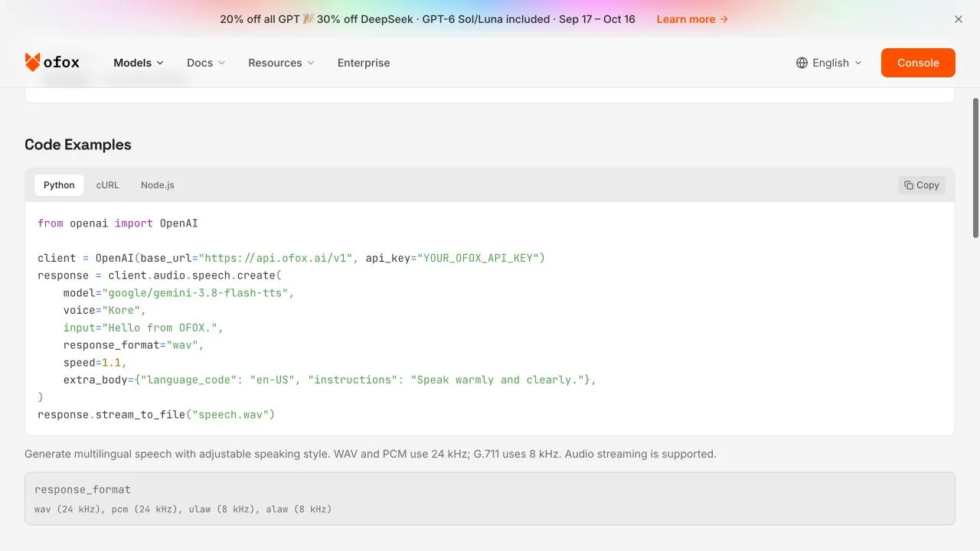This screenshot has height=551, width=980.
Task: Click the extra_body parameters line
Action: tap(330, 380)
